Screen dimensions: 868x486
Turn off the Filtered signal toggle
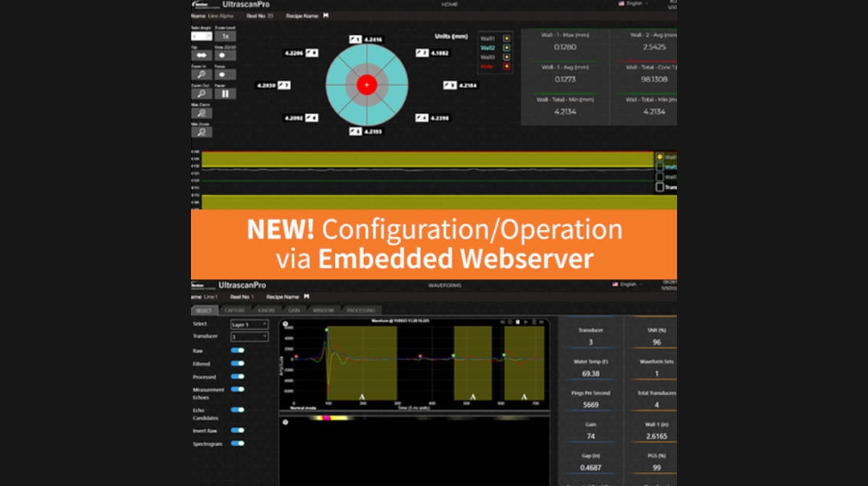237,364
